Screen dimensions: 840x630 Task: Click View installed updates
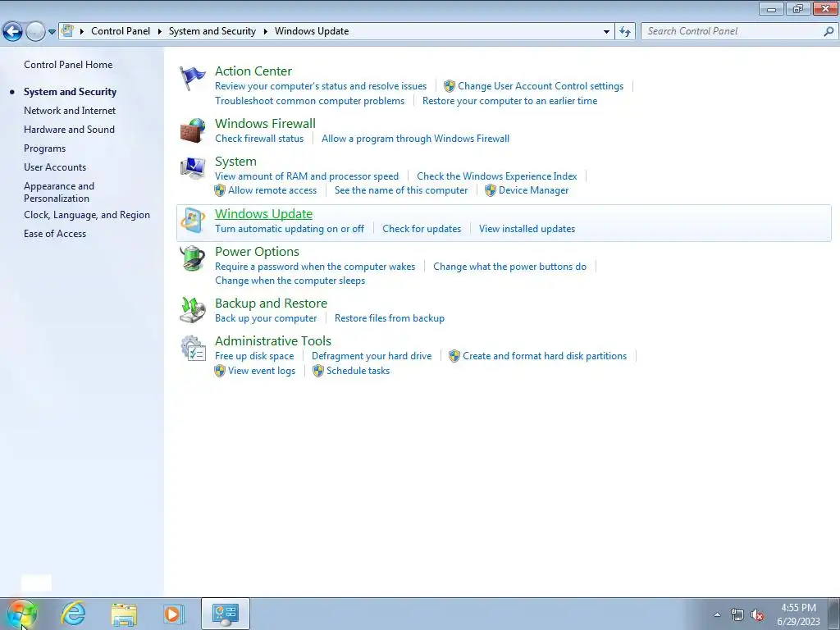coord(527,229)
